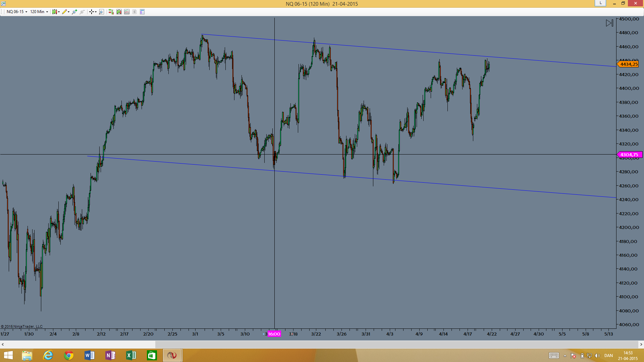644x362 pixels.
Task: Select the pencil drawing tools icon
Action: (x=65, y=12)
